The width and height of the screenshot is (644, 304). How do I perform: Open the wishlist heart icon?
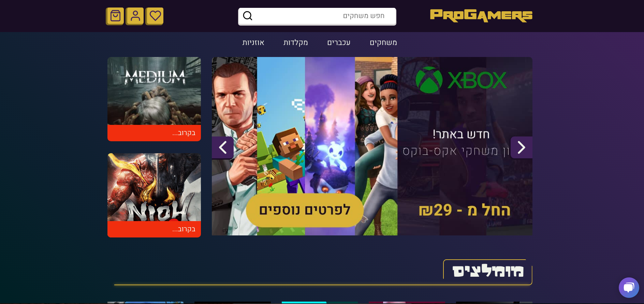155,16
